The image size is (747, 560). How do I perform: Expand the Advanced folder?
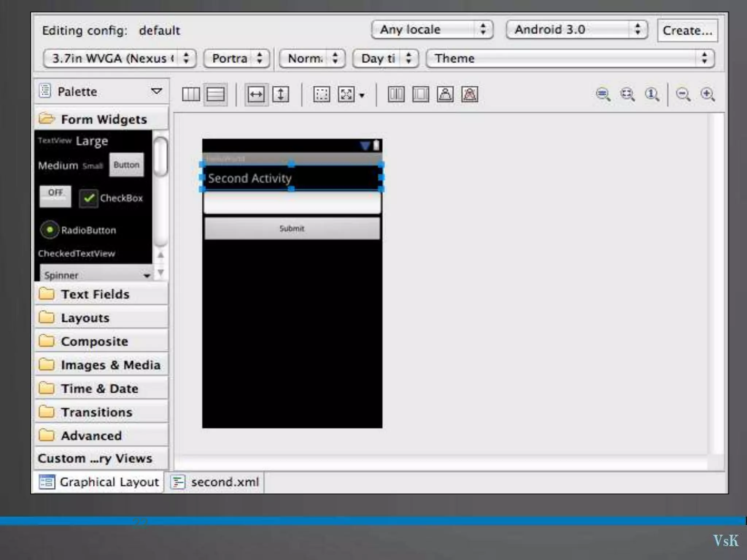(x=101, y=435)
